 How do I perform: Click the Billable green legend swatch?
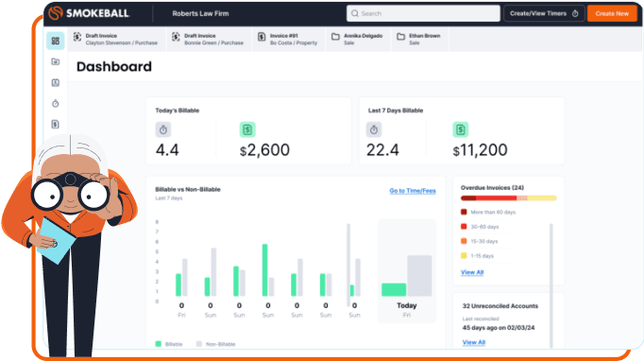click(158, 344)
